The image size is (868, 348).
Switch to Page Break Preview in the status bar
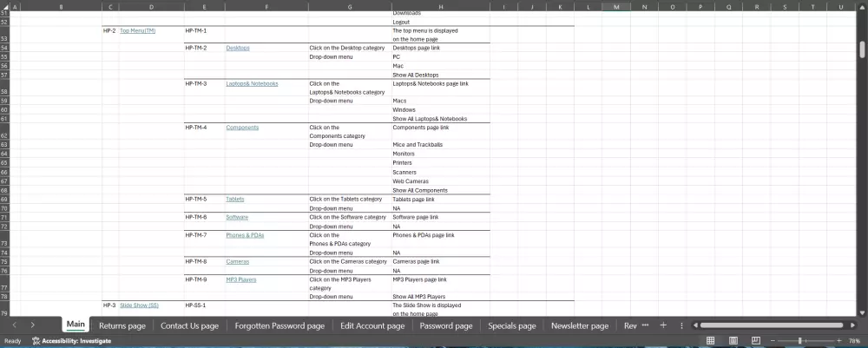coord(756,341)
